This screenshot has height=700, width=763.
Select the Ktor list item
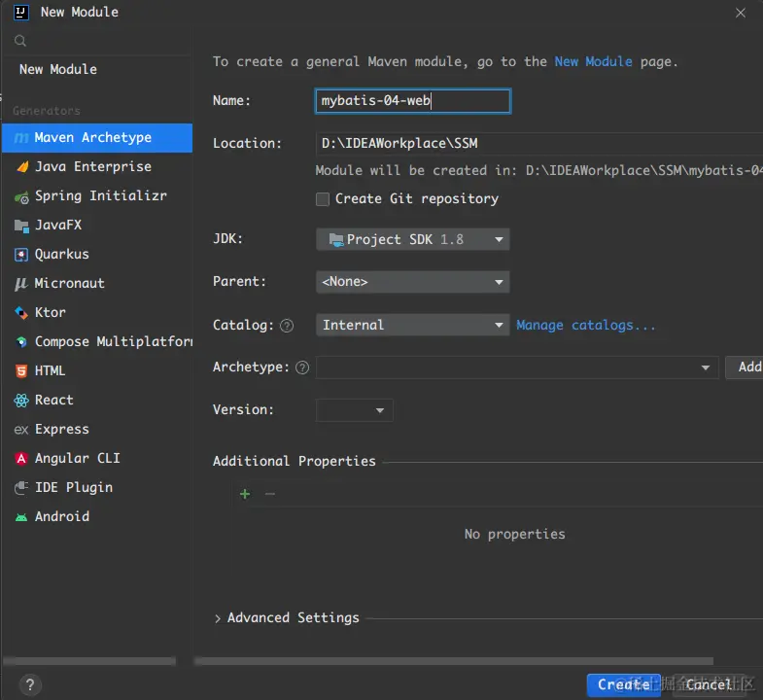coord(97,312)
